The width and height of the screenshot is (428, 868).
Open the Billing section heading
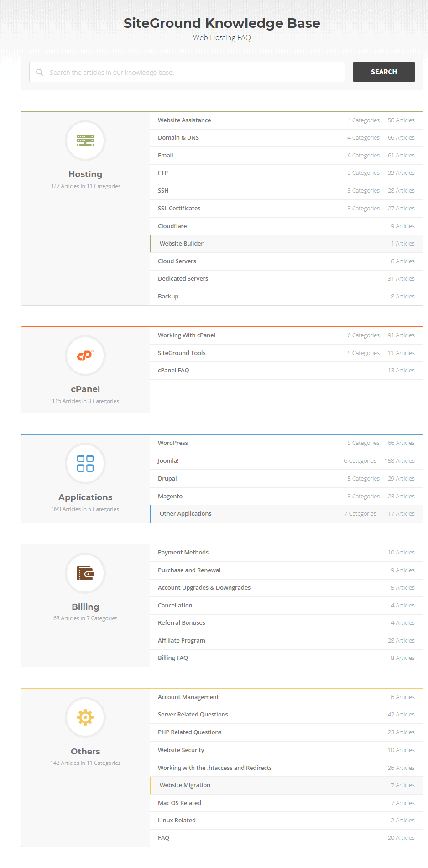85,607
